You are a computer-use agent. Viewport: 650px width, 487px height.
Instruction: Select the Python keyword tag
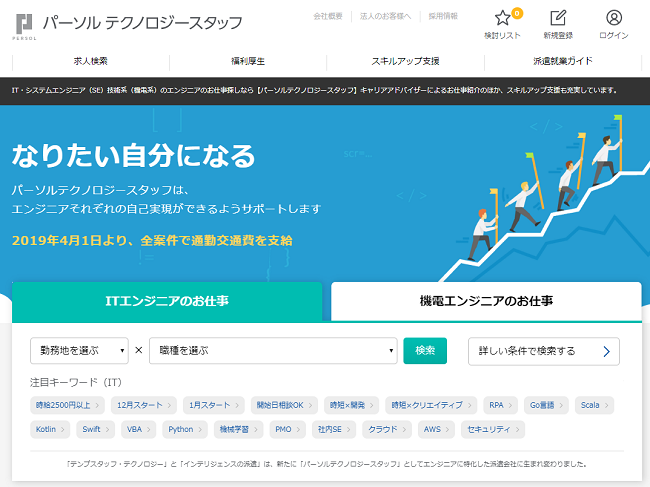pos(185,430)
